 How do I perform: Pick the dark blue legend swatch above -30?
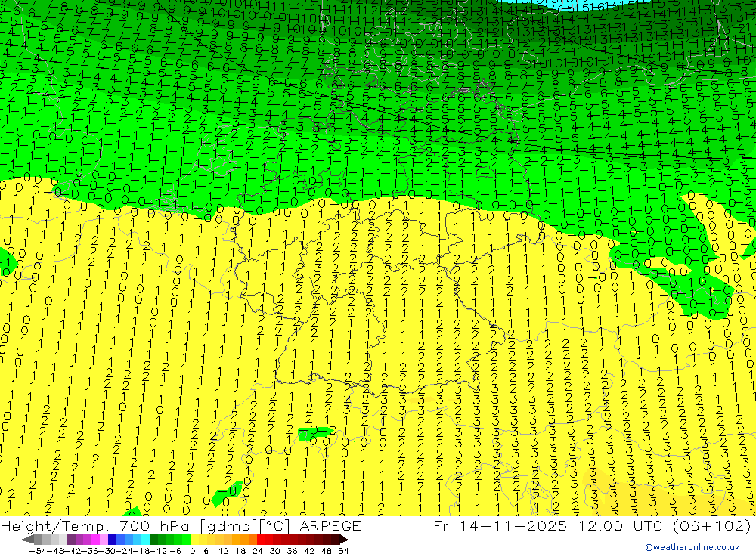point(112,540)
